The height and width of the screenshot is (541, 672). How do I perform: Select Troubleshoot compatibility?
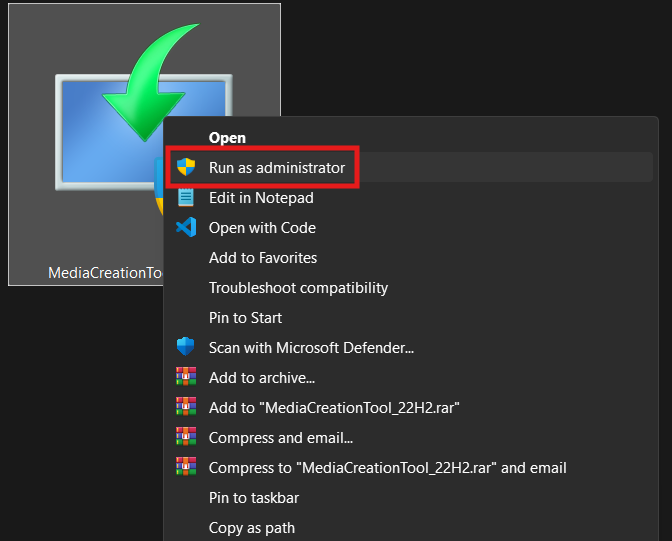point(409,288)
